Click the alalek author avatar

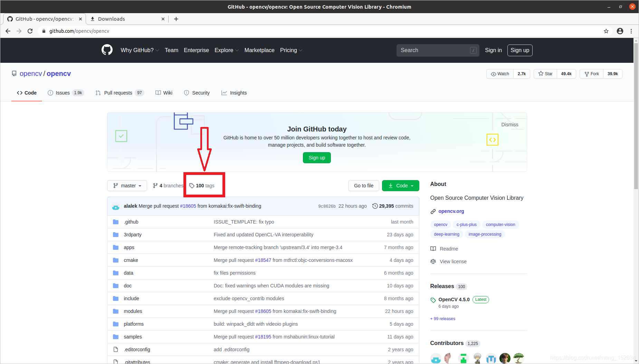point(116,206)
